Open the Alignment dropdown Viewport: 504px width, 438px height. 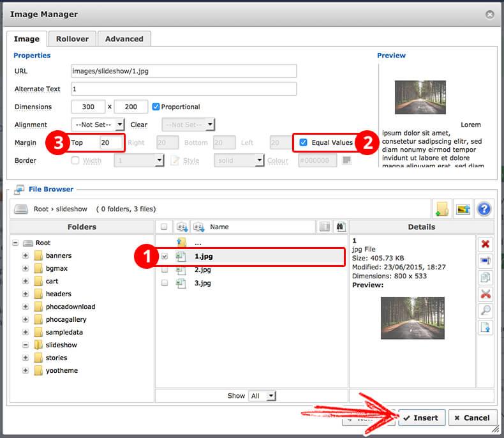[x=98, y=125]
